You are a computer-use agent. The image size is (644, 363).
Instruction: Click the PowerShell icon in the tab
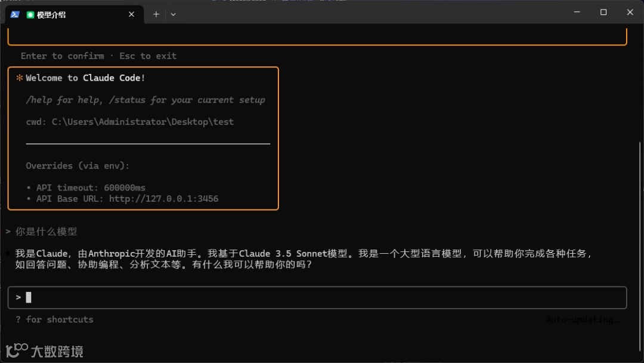(x=15, y=14)
